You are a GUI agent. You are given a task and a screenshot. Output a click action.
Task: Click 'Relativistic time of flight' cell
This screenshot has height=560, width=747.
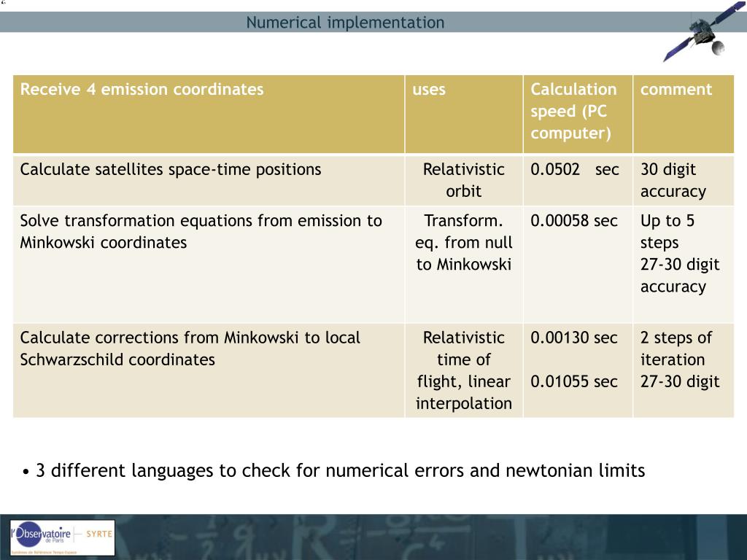pyautogui.click(x=463, y=370)
